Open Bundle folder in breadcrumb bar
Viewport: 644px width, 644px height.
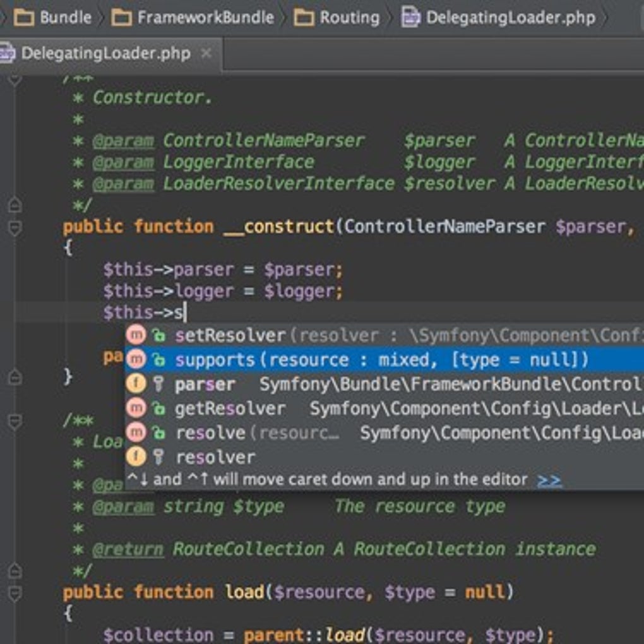tap(52, 18)
